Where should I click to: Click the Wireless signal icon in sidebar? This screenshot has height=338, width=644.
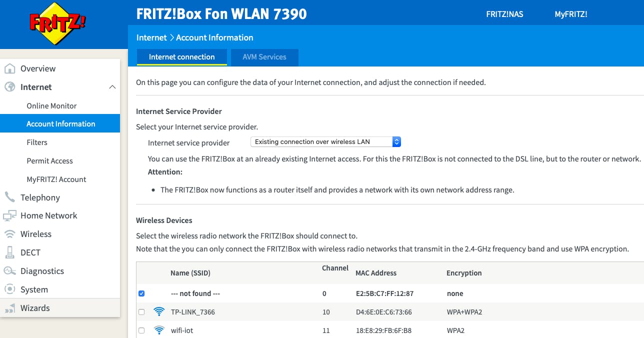pos(9,234)
